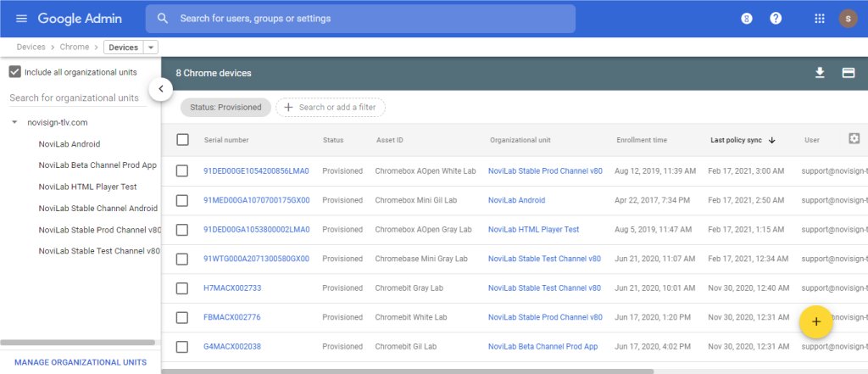
Task: Sort by Asset ID column header
Action: 390,140
